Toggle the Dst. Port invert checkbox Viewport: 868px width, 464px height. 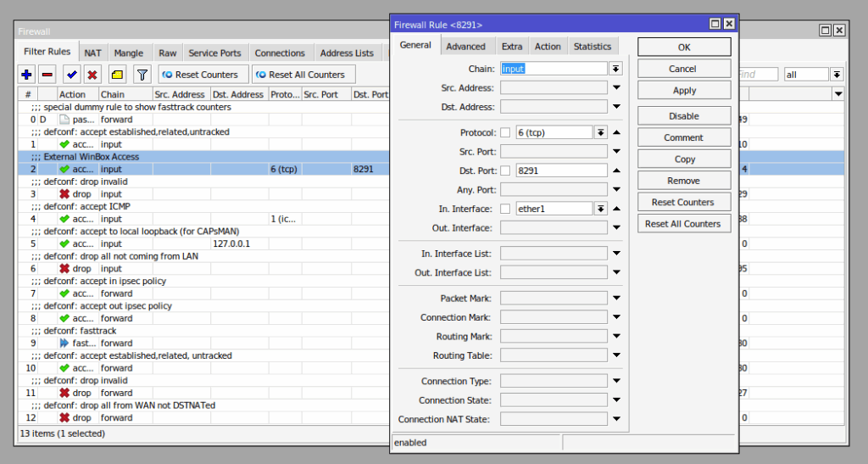point(505,171)
